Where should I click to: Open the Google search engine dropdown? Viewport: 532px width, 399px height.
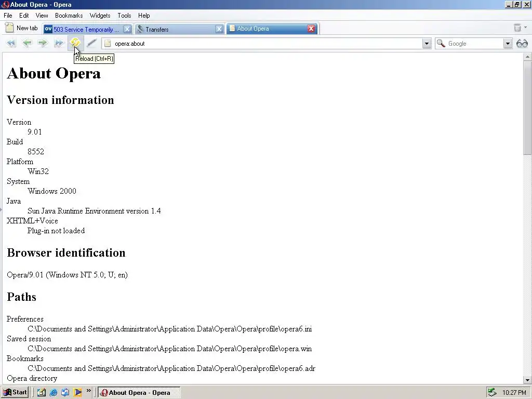coord(507,44)
